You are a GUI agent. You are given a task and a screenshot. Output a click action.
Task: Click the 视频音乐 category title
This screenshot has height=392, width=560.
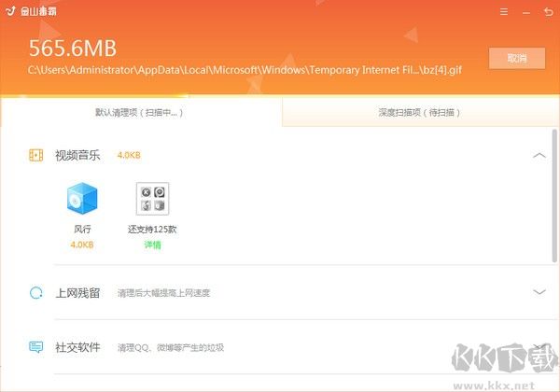(77, 155)
